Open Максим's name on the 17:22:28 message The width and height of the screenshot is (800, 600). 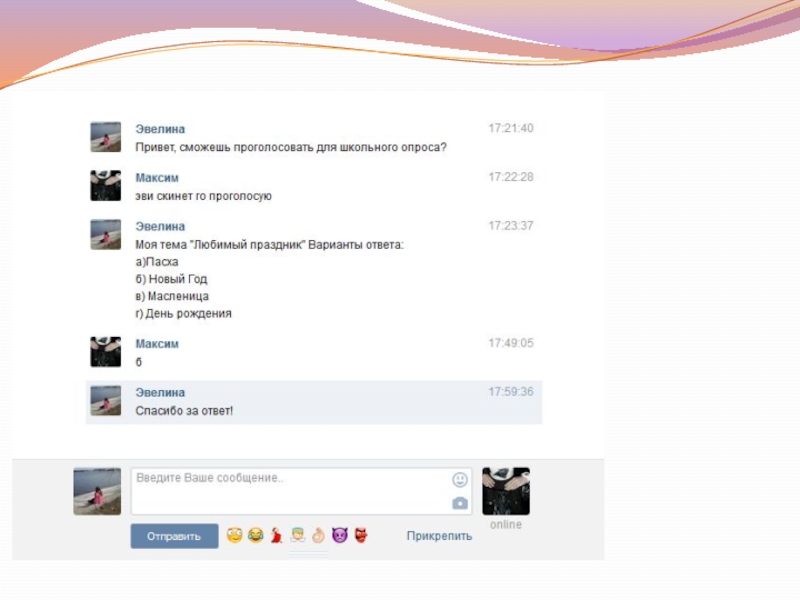(x=157, y=178)
